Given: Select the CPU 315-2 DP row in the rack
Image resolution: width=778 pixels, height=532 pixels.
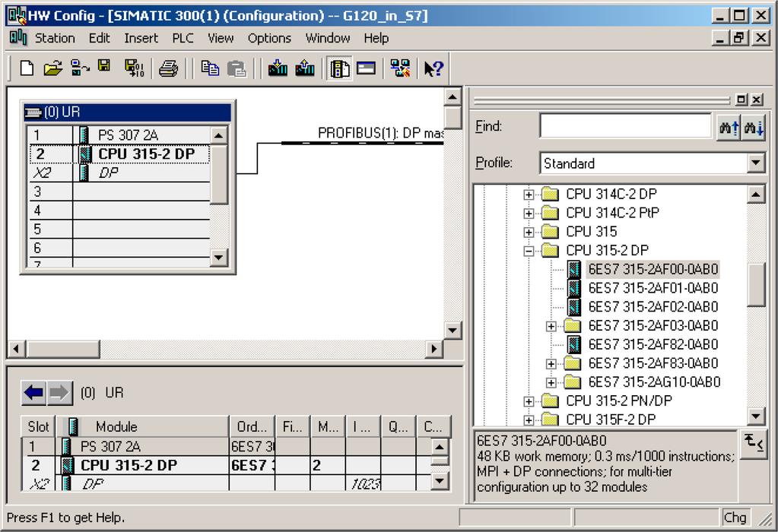Looking at the screenshot, I should (x=119, y=154).
